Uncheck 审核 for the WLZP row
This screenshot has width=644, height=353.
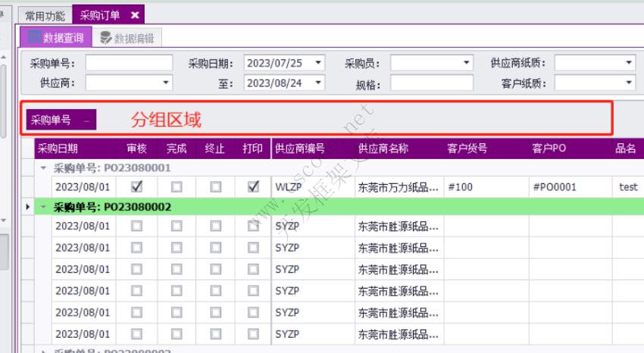137,187
